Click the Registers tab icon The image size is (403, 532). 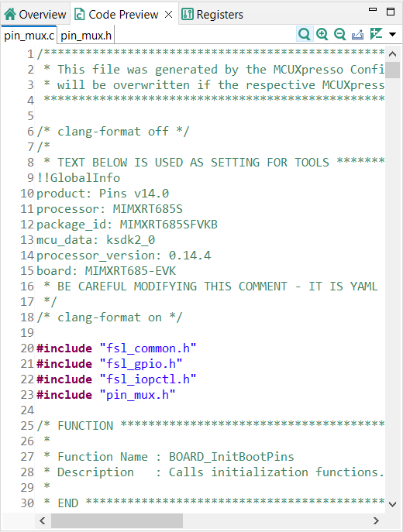[187, 14]
